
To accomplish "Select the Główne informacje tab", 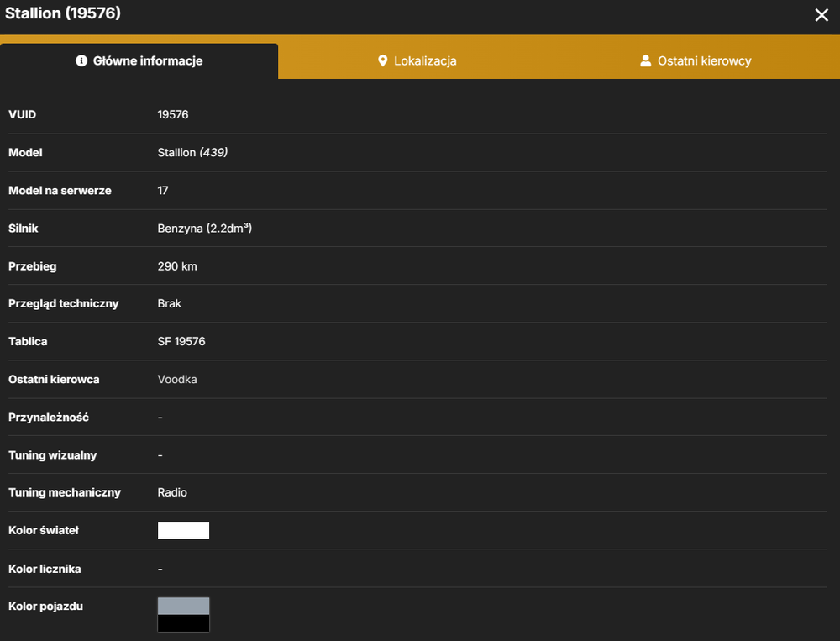I will (x=139, y=61).
